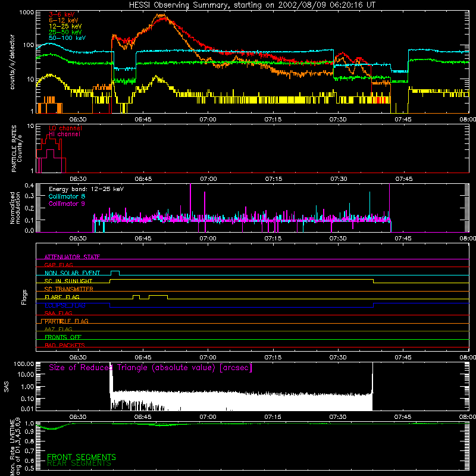Click '07:15' time label under particle rates plot
This screenshot has height=476, width=476.
click(x=274, y=179)
